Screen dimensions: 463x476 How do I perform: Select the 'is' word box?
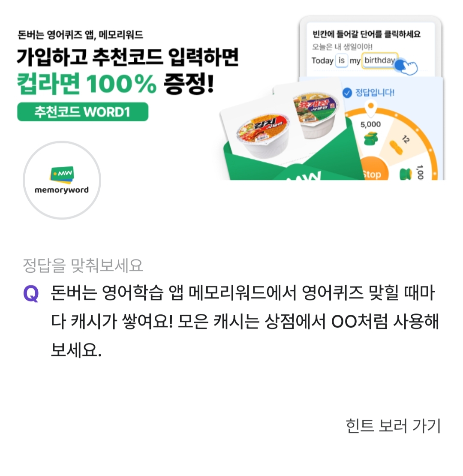coord(342,60)
